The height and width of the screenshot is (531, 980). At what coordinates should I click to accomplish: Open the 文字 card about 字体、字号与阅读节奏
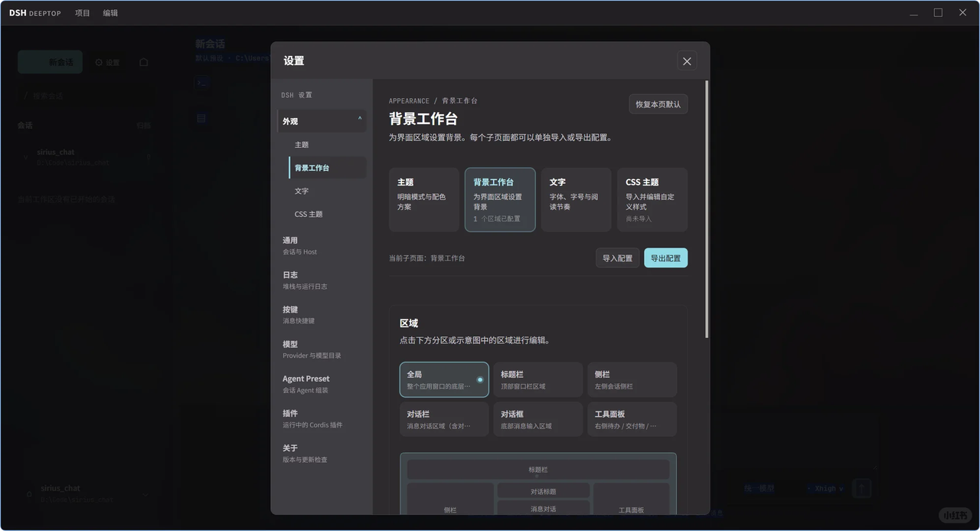pyautogui.click(x=576, y=200)
